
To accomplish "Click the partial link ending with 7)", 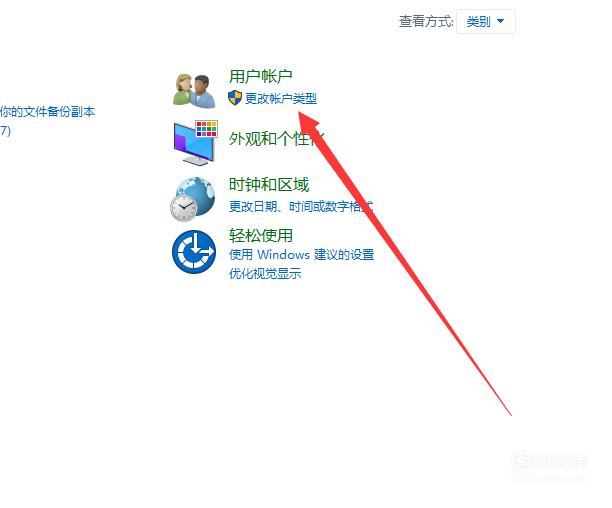I will 5,130.
